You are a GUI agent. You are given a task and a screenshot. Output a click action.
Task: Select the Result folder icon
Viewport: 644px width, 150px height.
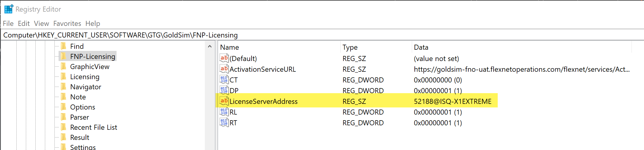(x=63, y=137)
